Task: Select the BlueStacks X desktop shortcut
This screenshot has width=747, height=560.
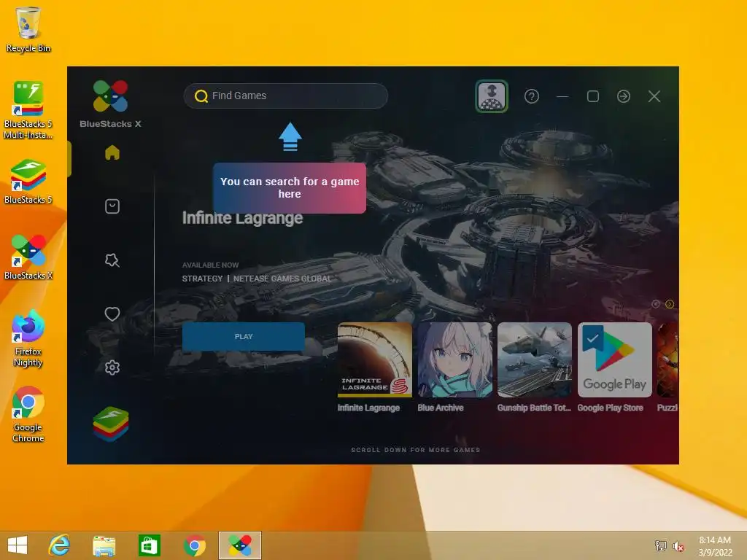Action: 28,257
